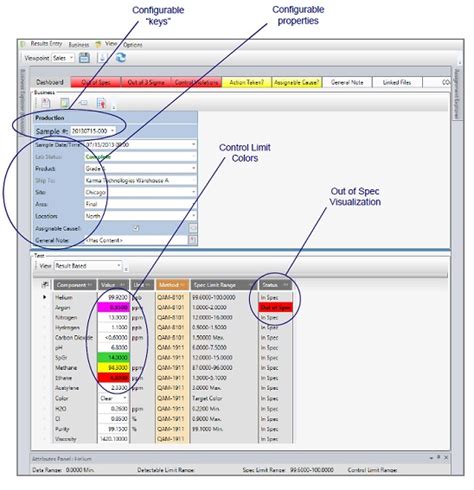The image size is (474, 490).
Task: Click the Area field showing Final
Action: click(x=140, y=204)
